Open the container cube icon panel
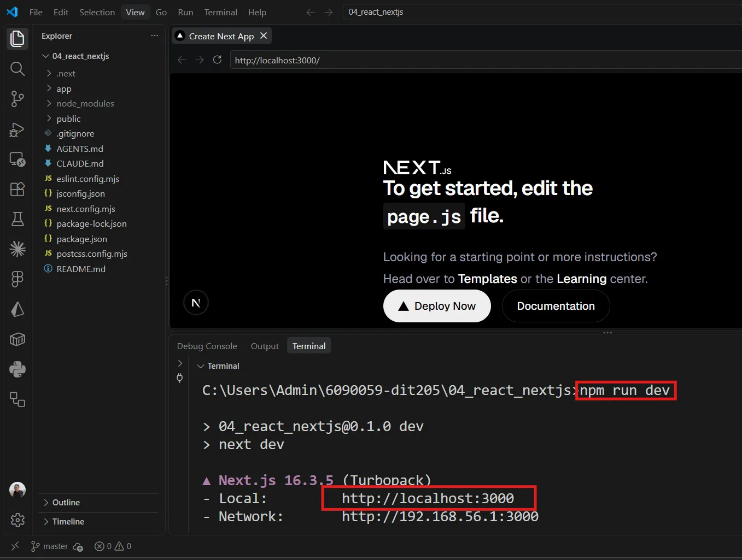Image resolution: width=742 pixels, height=560 pixels. pos(17,339)
